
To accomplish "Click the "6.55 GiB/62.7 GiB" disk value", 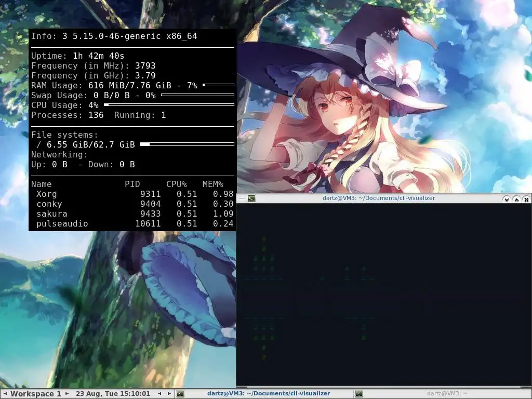I will [90, 144].
